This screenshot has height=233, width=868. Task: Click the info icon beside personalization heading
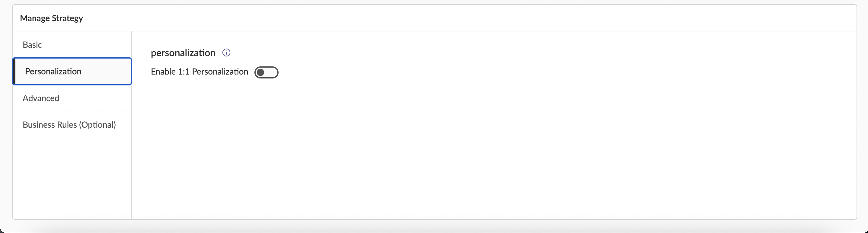(x=226, y=53)
